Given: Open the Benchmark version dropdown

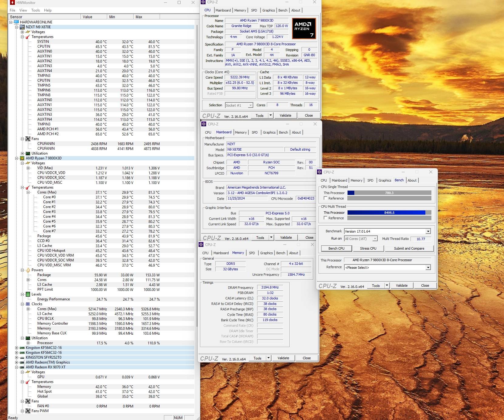Looking at the screenshot, I should (x=428, y=231).
